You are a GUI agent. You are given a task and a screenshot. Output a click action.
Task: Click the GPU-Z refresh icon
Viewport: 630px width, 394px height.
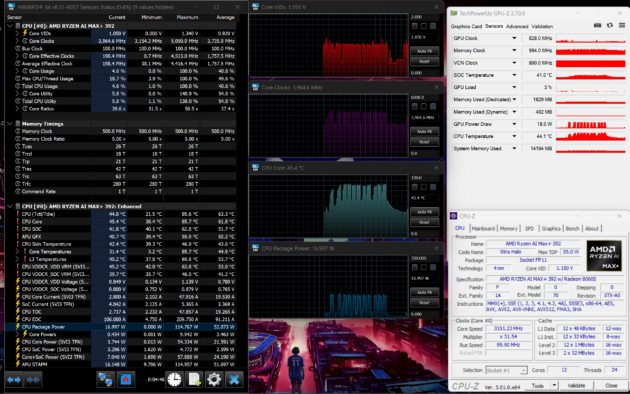tap(610, 25)
